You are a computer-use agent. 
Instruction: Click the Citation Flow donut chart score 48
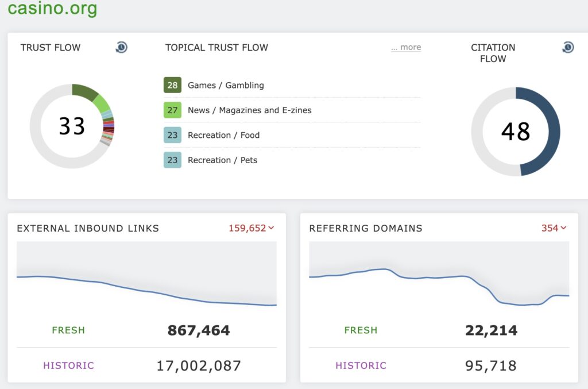515,132
